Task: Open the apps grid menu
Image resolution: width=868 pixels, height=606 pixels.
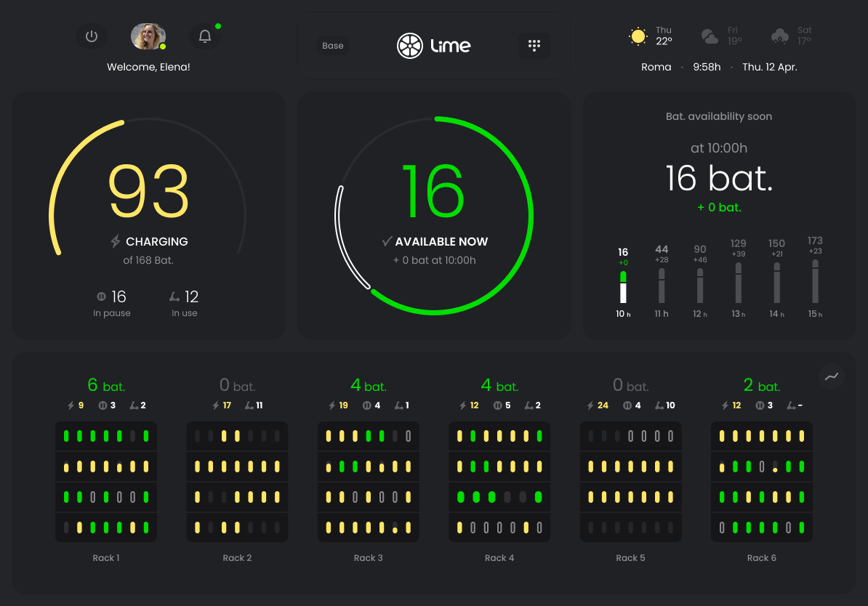Action: pyautogui.click(x=534, y=46)
